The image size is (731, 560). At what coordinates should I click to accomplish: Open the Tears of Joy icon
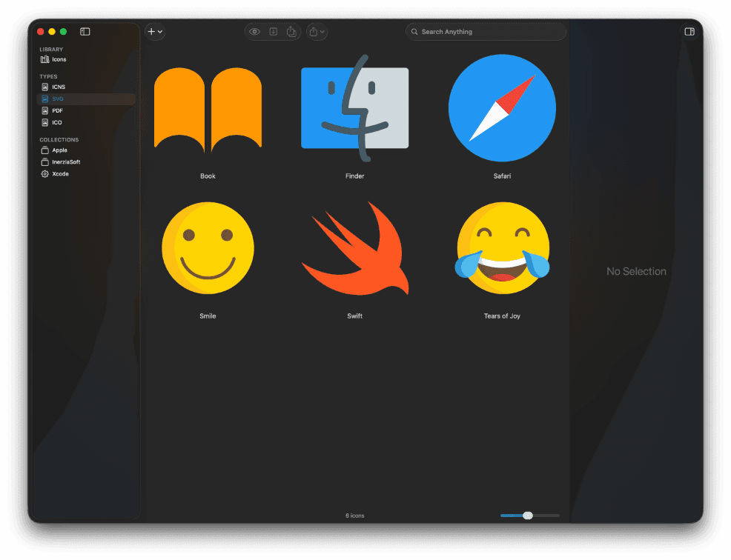(x=503, y=248)
